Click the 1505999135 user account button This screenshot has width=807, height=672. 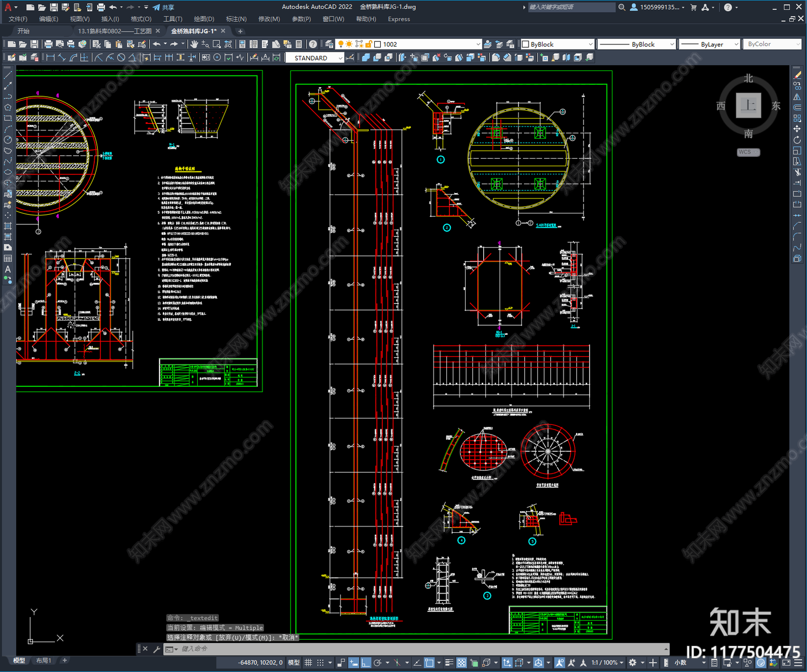pyautogui.click(x=658, y=7)
